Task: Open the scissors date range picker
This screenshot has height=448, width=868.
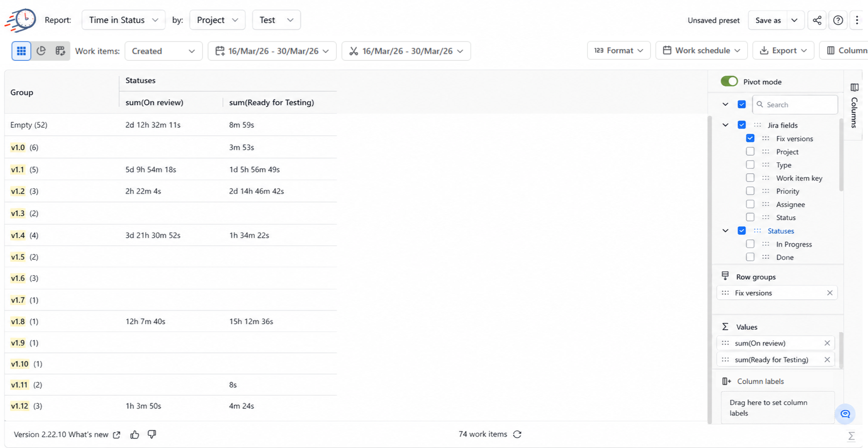Action: 406,51
